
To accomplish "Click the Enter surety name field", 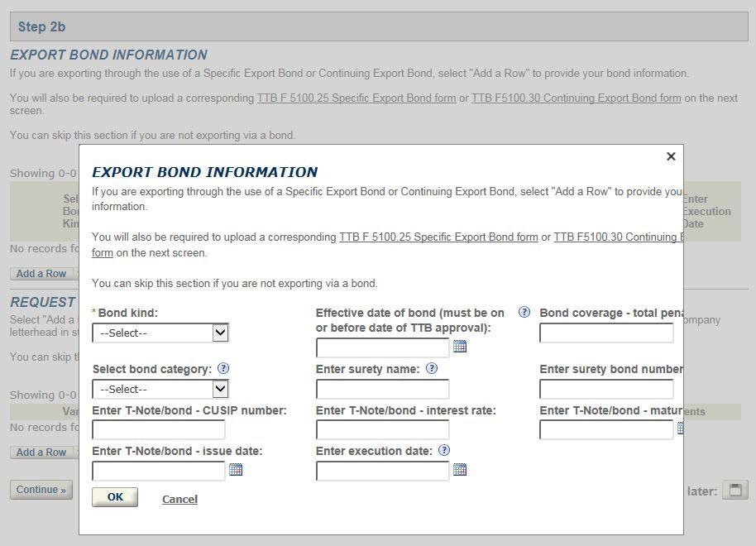I will pyautogui.click(x=382, y=389).
